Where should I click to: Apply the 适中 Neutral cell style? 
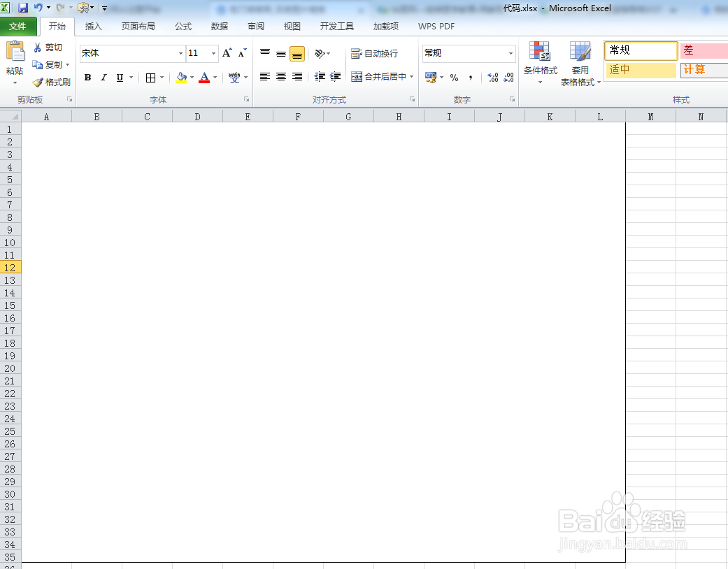pyautogui.click(x=641, y=70)
